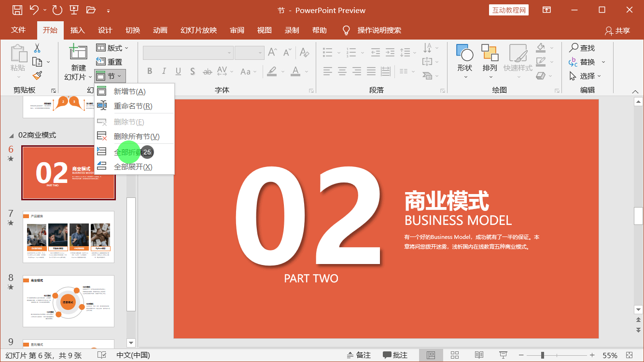Screen dimensions: 644x362
Task: Open the Arrange (排列) dropdown
Action: (490, 61)
